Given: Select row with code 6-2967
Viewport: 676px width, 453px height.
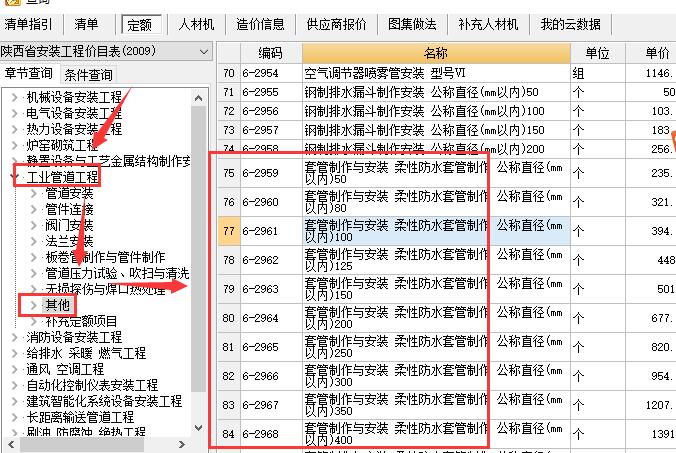Looking at the screenshot, I should (260, 405).
